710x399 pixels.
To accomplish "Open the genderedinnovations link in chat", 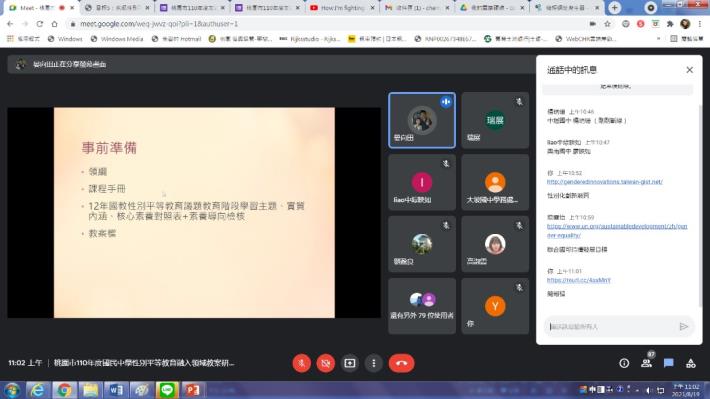I will pyautogui.click(x=604, y=182).
